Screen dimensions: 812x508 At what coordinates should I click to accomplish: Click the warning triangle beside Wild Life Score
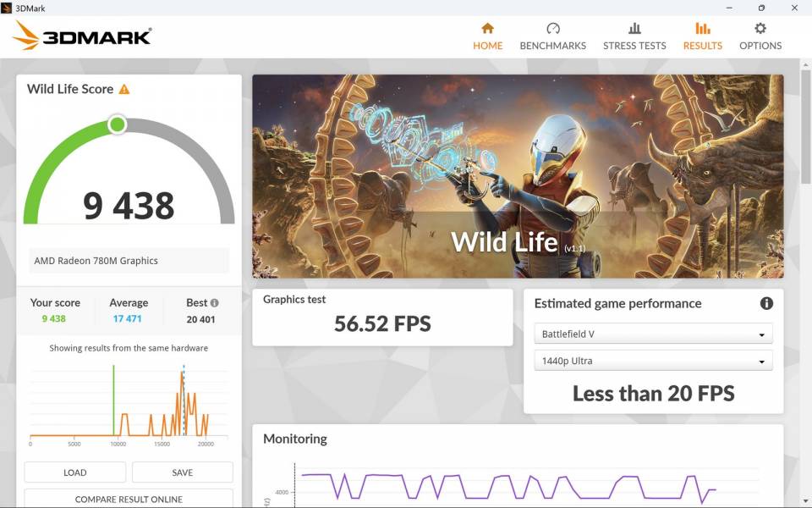click(x=124, y=89)
